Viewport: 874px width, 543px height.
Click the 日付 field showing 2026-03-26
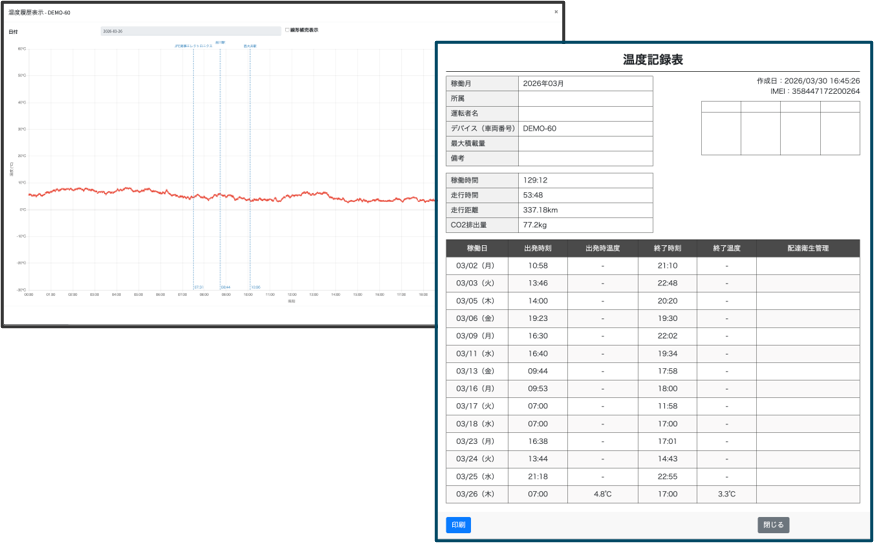point(191,31)
